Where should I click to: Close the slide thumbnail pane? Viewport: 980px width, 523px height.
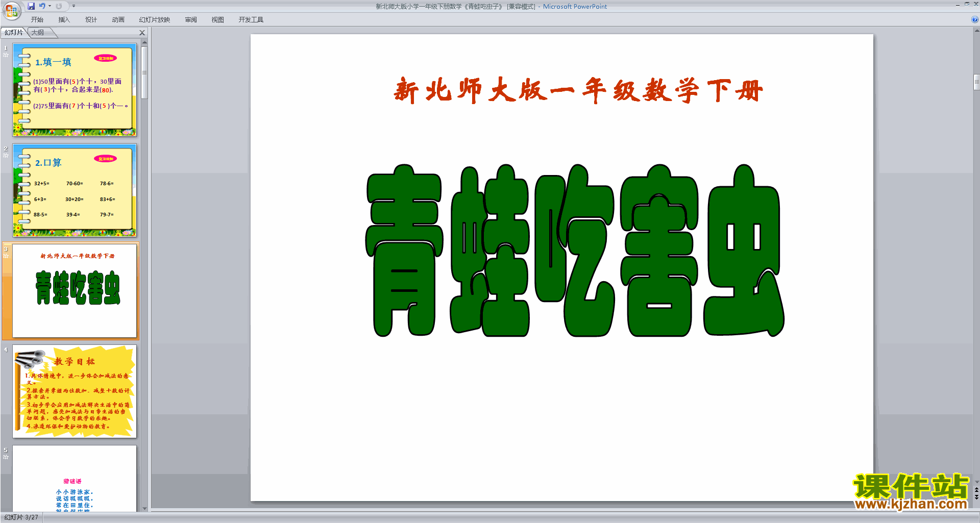click(142, 33)
